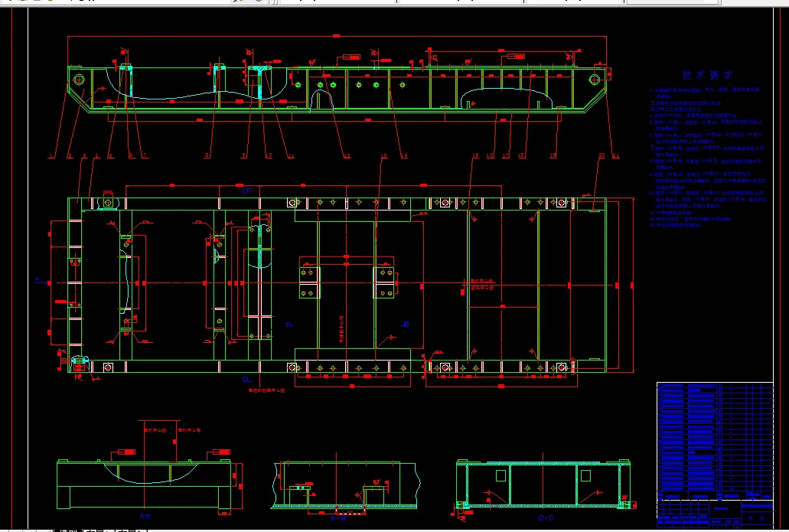Viewport: 789px width, 532px height.
Task: Pick part callout number 20
Action: 602,155
